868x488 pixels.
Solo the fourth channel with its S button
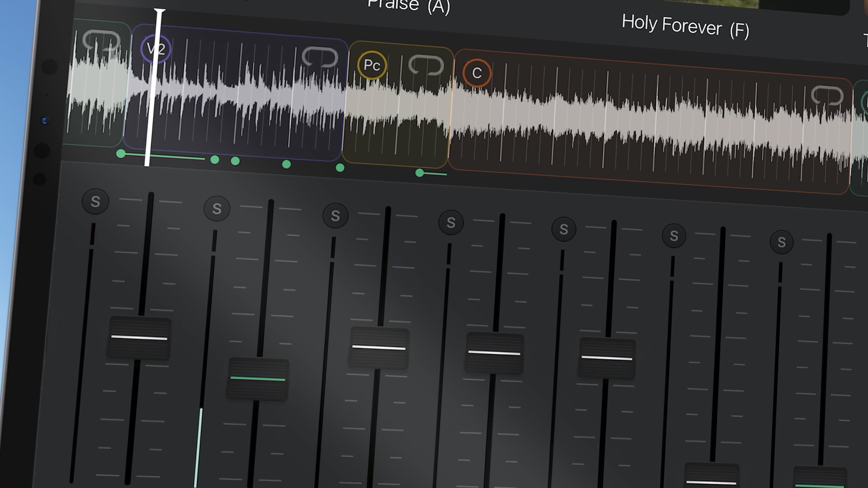(x=451, y=223)
